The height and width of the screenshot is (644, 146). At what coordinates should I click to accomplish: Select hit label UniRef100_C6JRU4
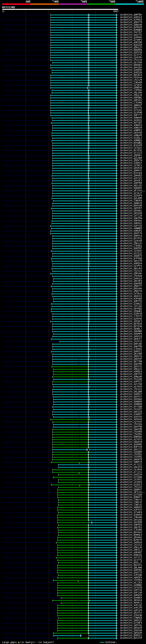coord(131,470)
